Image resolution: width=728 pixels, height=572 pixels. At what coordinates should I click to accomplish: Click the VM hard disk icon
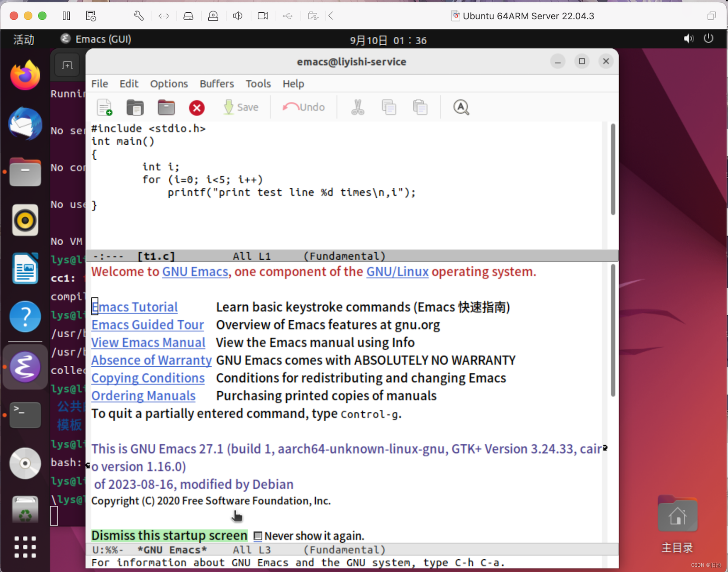click(188, 16)
